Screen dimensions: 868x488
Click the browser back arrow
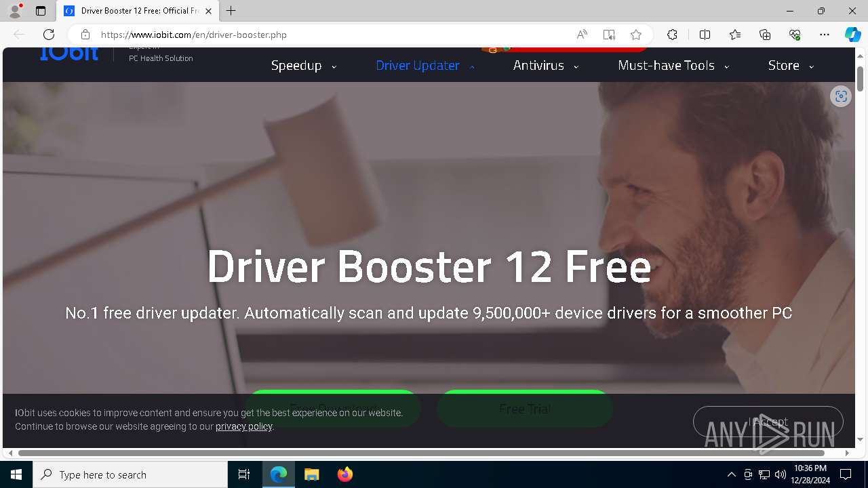click(x=19, y=35)
